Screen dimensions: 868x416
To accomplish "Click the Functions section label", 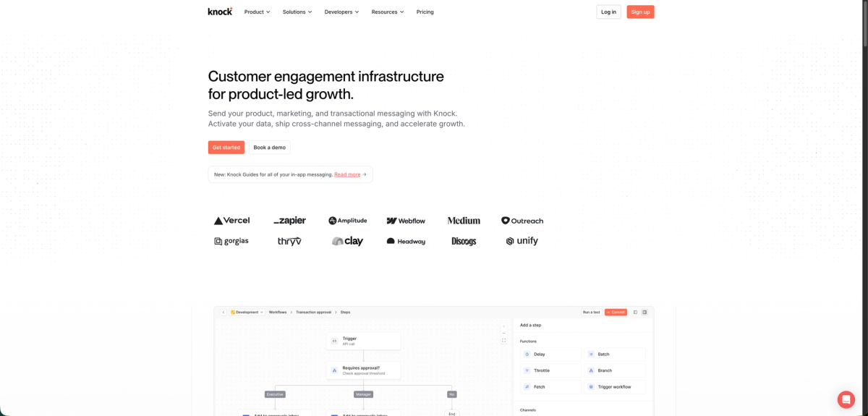I will 528,341.
